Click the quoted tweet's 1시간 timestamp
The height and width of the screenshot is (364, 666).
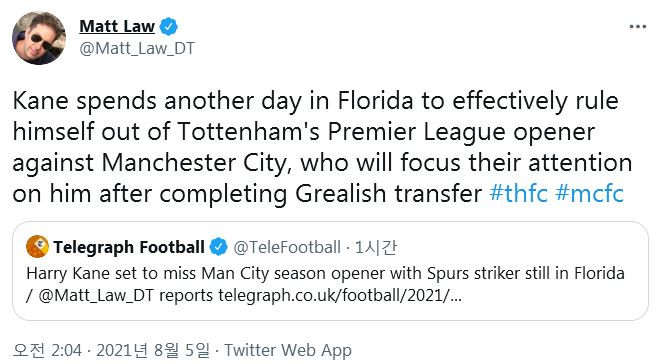(375, 247)
